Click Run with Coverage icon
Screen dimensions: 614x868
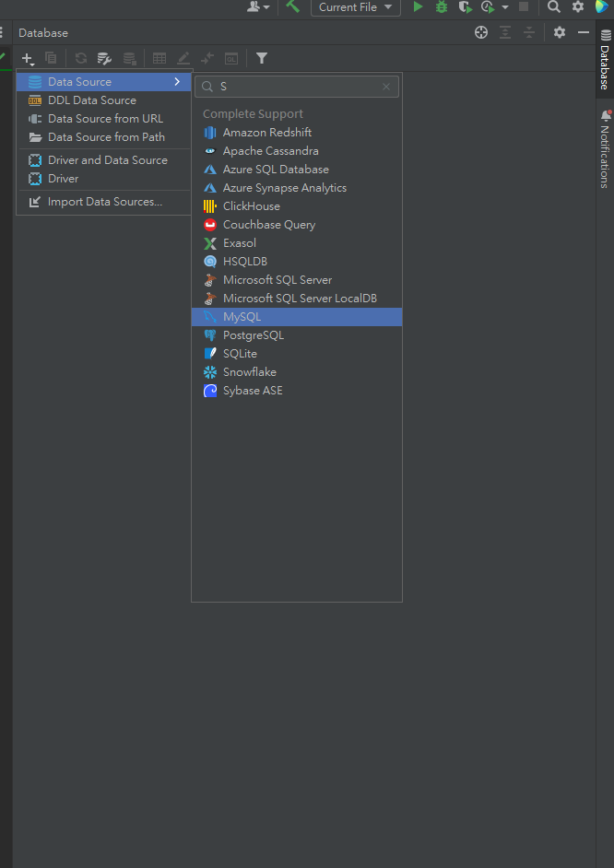click(465, 6)
